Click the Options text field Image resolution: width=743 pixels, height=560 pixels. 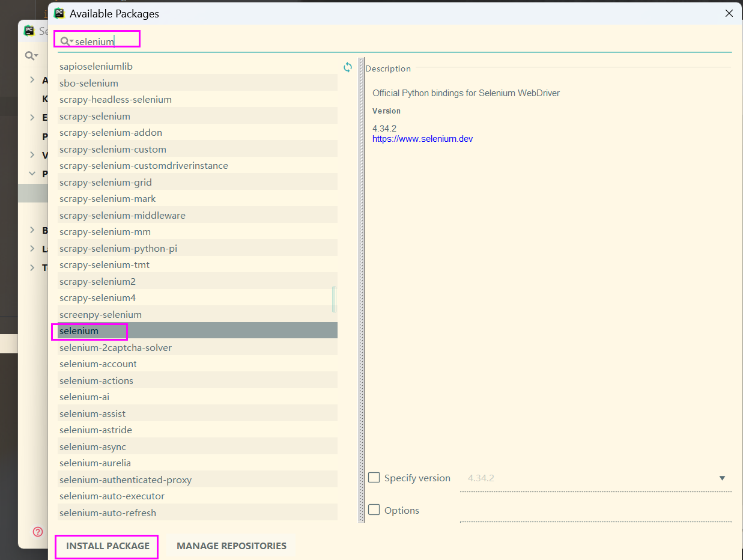[596, 510]
